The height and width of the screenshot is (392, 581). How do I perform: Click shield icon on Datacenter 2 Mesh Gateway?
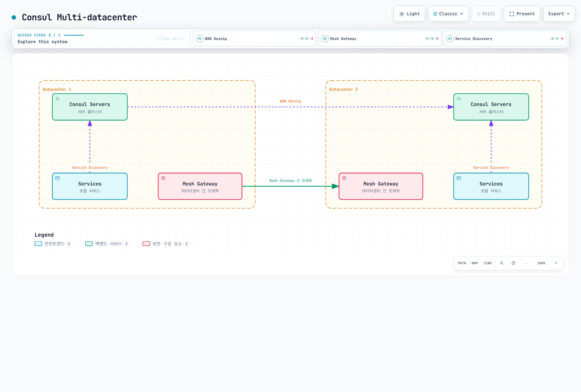tap(344, 178)
